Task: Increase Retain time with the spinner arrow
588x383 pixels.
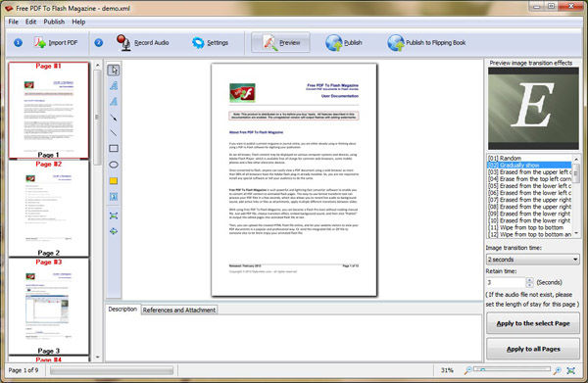Action: click(x=529, y=279)
